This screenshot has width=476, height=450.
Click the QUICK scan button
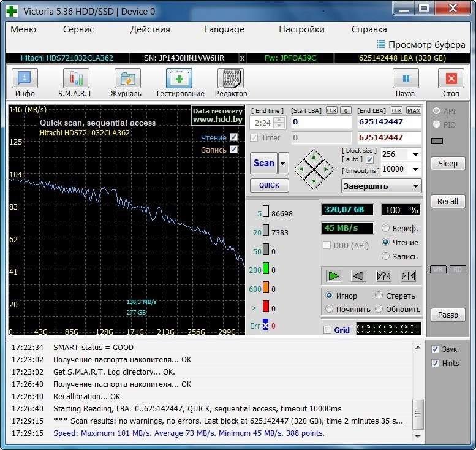[269, 185]
